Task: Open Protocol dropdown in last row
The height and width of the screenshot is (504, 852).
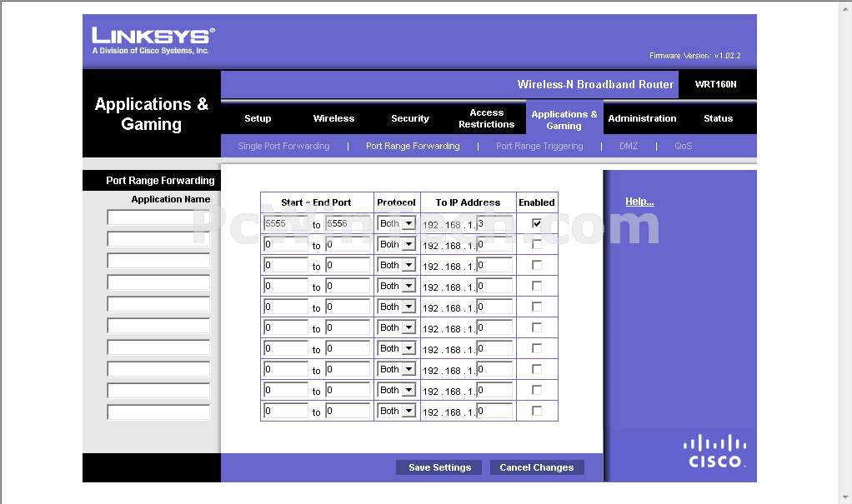Action: pos(397,412)
